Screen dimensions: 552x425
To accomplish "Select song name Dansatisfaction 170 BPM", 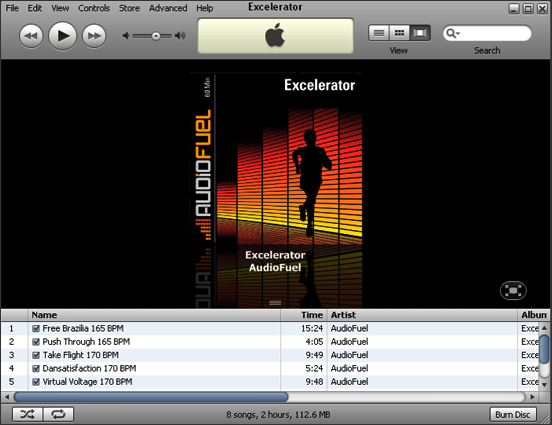I will tap(89, 369).
